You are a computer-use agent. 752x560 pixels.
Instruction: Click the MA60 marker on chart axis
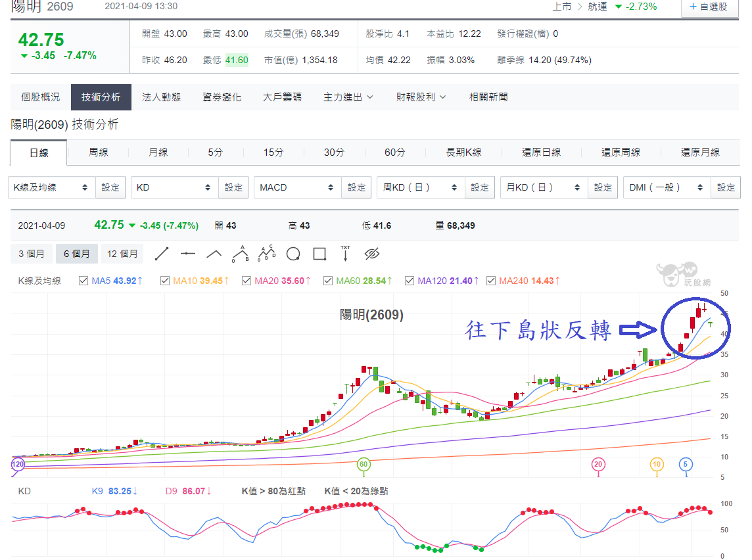[364, 464]
